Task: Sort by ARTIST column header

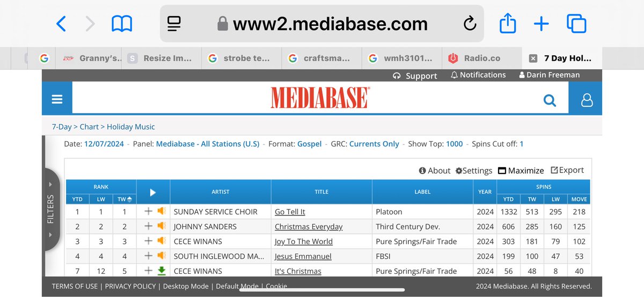Action: point(221,192)
